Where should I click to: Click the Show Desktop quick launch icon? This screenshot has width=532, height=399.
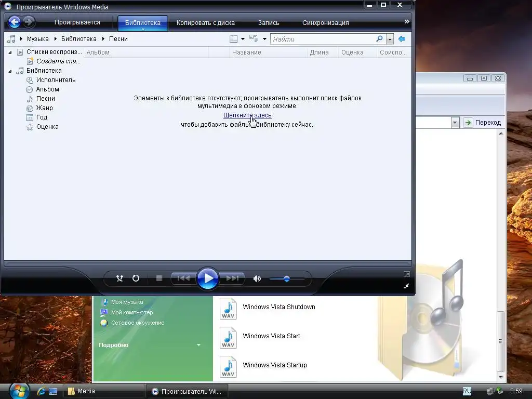53,391
